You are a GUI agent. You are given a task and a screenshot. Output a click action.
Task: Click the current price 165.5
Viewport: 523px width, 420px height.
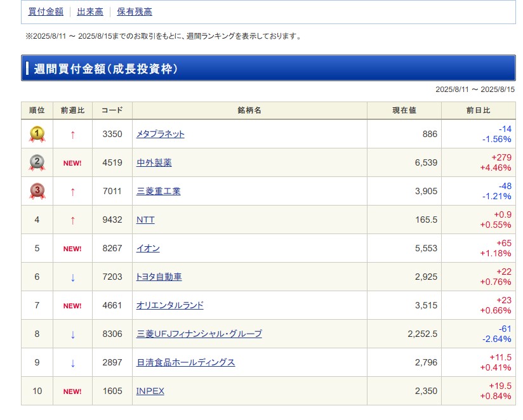(427, 220)
